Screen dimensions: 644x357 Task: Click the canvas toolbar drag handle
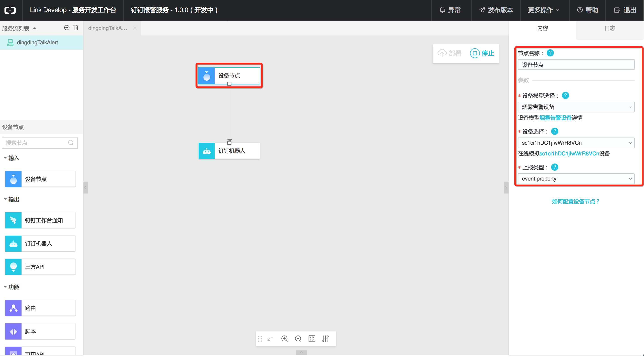click(260, 339)
